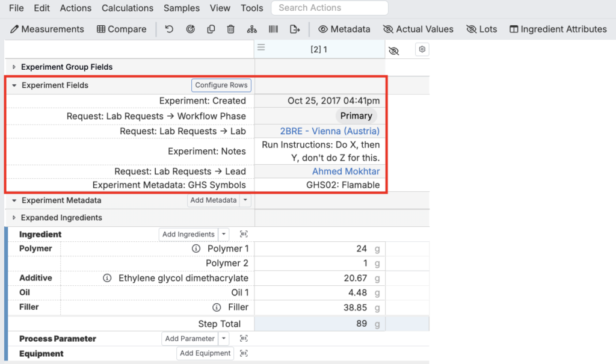Expand the Experiment Group Fields section
The image size is (616, 364).
pyautogui.click(x=14, y=67)
